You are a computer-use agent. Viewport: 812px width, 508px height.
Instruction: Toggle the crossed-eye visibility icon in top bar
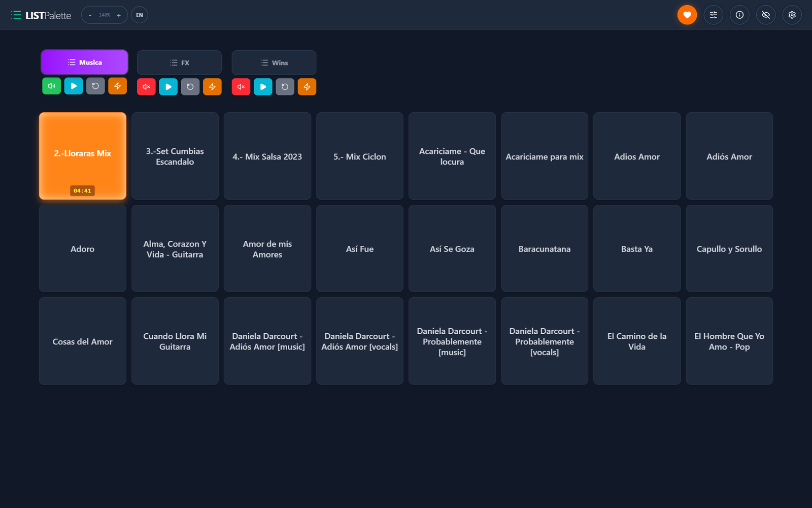(765, 15)
